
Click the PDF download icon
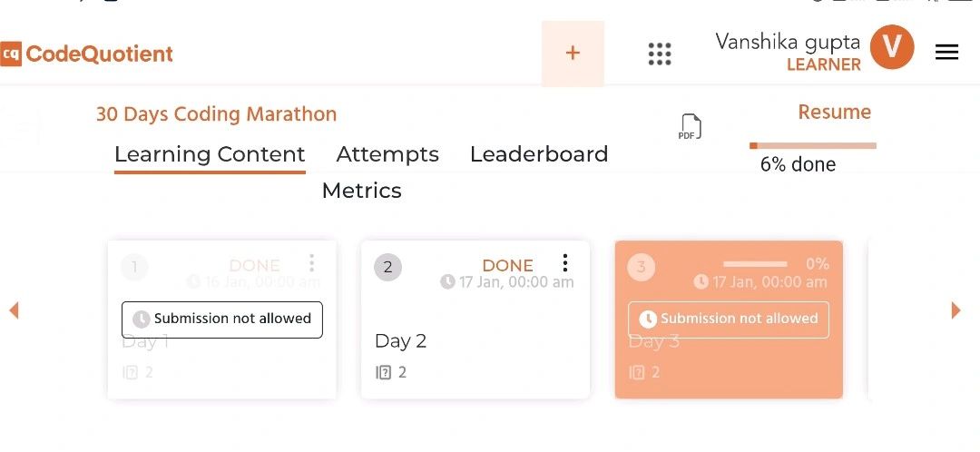[x=690, y=127]
